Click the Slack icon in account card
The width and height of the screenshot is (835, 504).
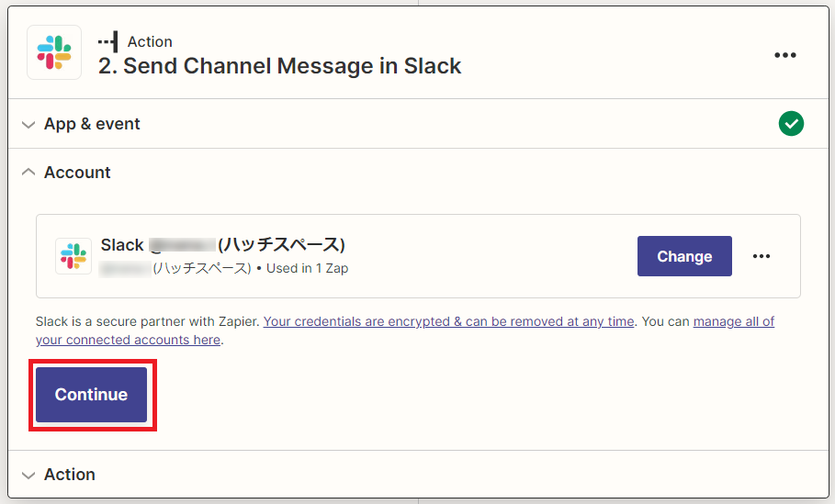[x=73, y=256]
